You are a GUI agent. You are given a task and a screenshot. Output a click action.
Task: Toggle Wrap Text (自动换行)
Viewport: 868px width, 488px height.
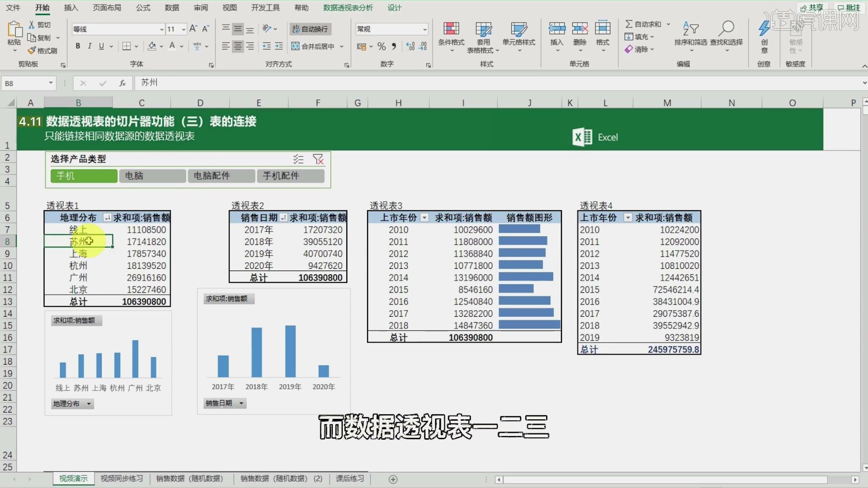(x=310, y=29)
